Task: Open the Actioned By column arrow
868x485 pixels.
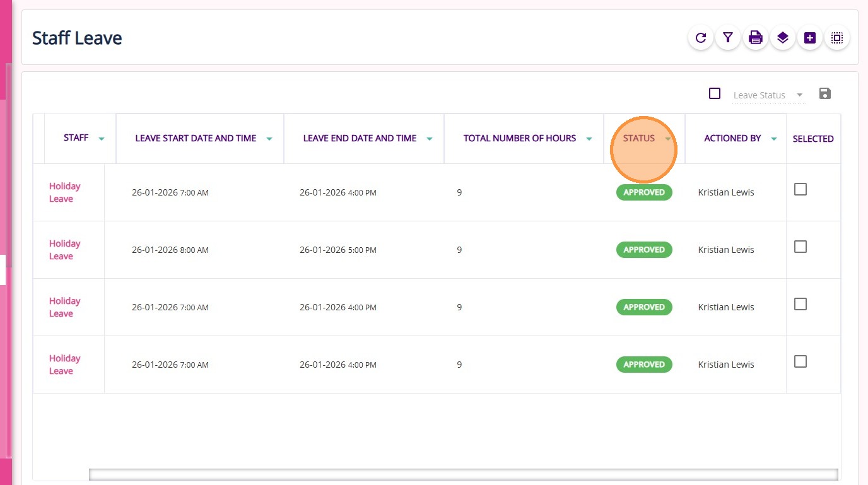Action: (x=774, y=139)
